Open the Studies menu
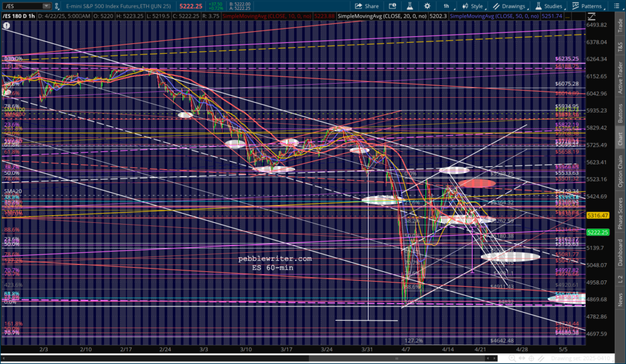This screenshot has height=364, width=626. tap(548, 6)
